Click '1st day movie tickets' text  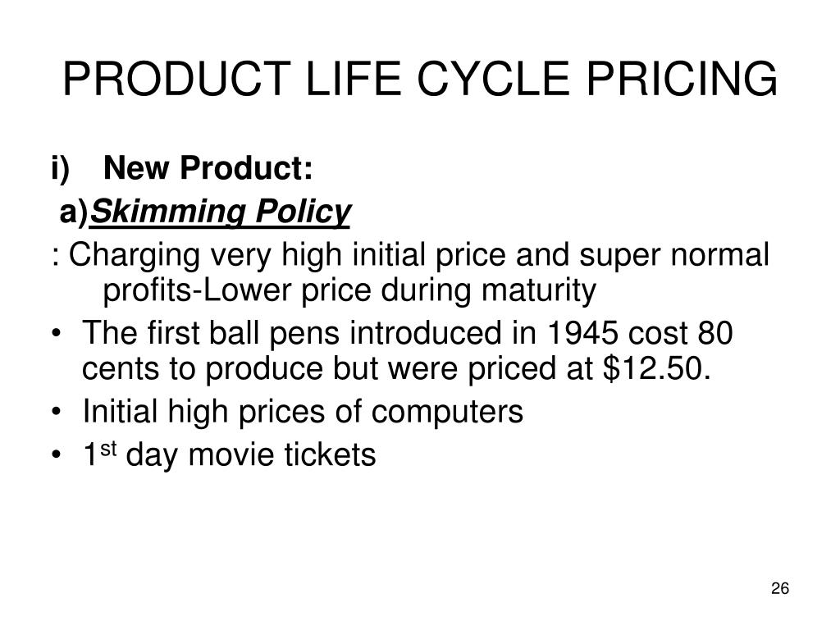point(230,454)
